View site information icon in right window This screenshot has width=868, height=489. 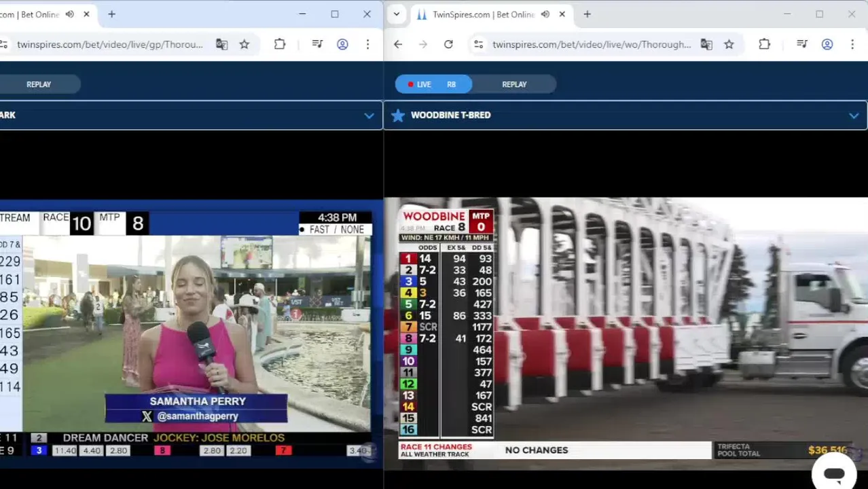pos(479,44)
